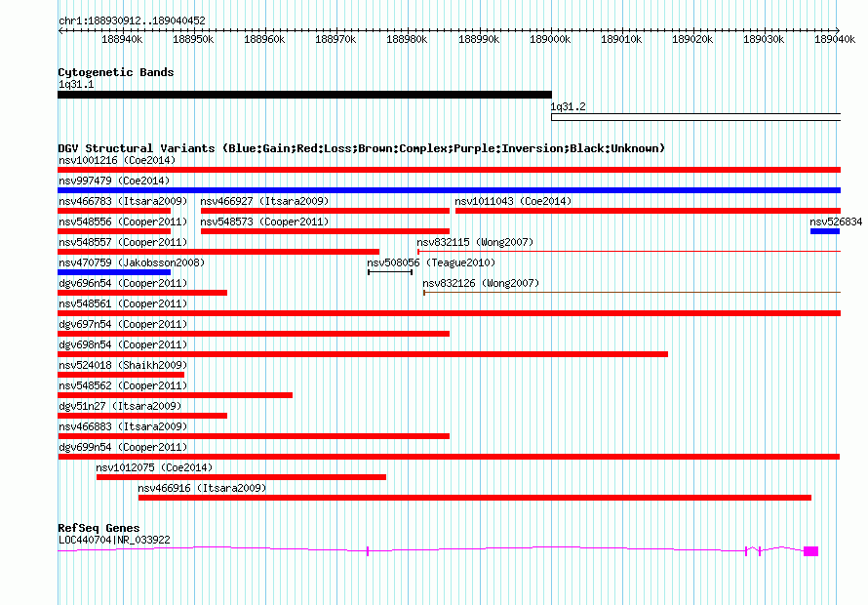Screen dimensions: 868x605
Task: Click ruler position 189040k
Action: pos(835,39)
